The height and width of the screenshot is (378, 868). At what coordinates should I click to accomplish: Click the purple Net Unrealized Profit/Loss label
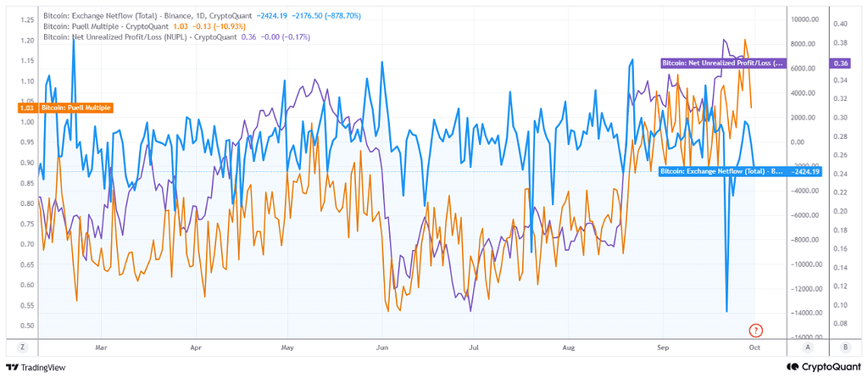point(723,63)
